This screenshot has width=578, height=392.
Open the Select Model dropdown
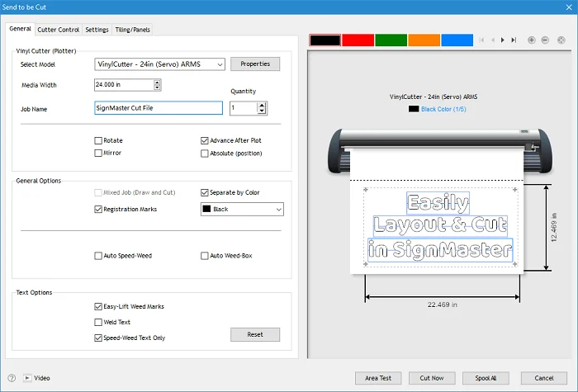tap(159, 64)
